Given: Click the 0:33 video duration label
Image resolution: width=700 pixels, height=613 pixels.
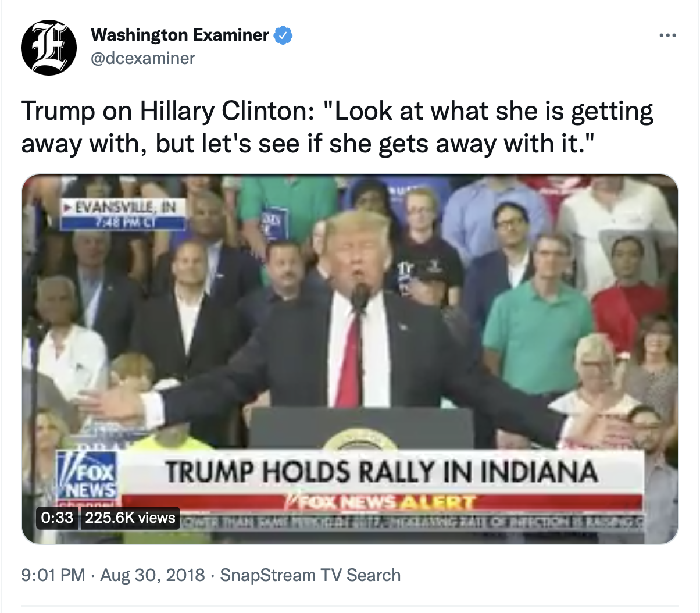Looking at the screenshot, I should (x=58, y=517).
